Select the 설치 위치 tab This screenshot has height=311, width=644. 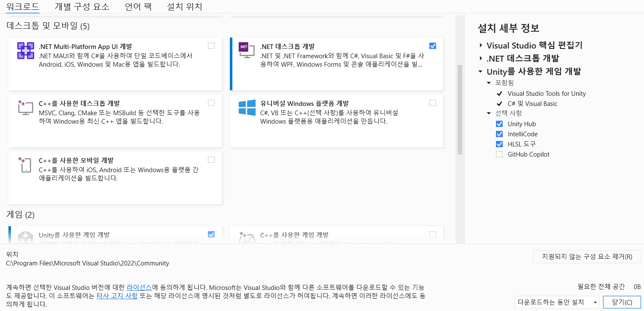[185, 7]
